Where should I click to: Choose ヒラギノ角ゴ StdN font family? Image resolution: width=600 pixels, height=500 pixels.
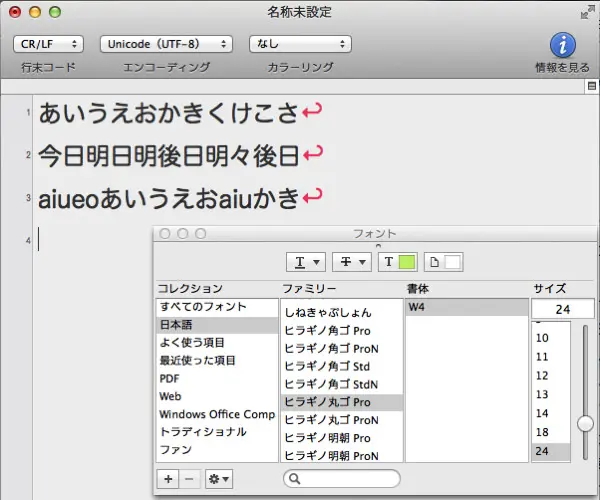click(342, 384)
